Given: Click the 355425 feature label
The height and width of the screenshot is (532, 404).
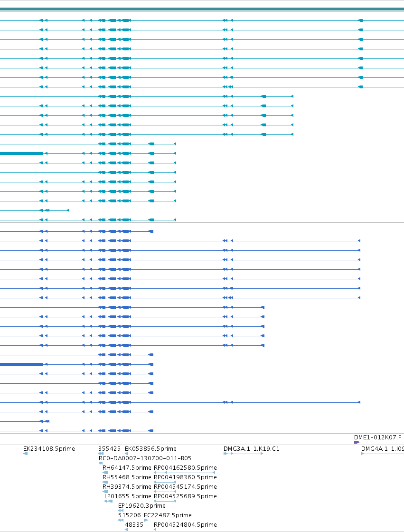Looking at the screenshot, I should click(109, 448).
